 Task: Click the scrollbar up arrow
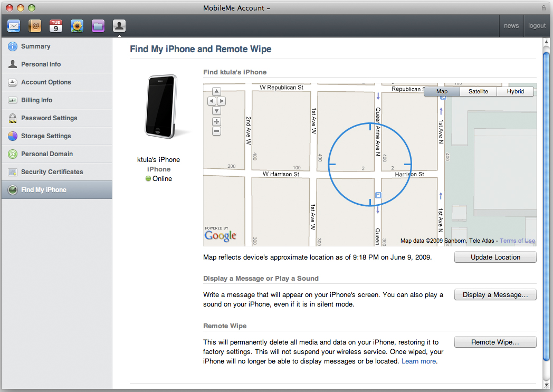tap(546, 42)
